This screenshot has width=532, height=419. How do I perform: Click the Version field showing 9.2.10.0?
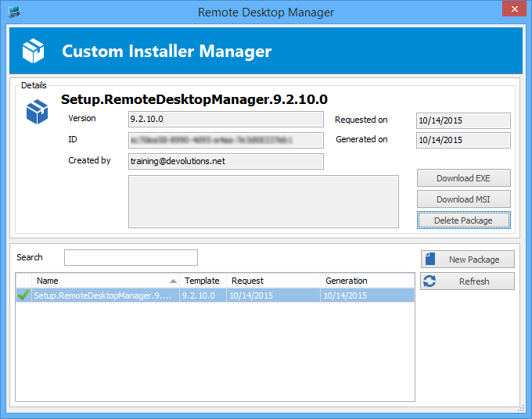(x=225, y=119)
